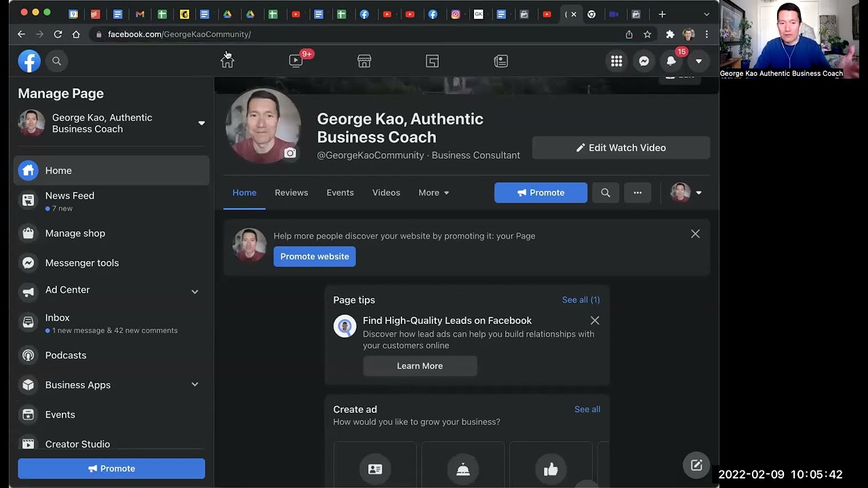The height and width of the screenshot is (488, 868).
Task: Expand the page selector dropdown in Manage Page
Action: tap(201, 123)
